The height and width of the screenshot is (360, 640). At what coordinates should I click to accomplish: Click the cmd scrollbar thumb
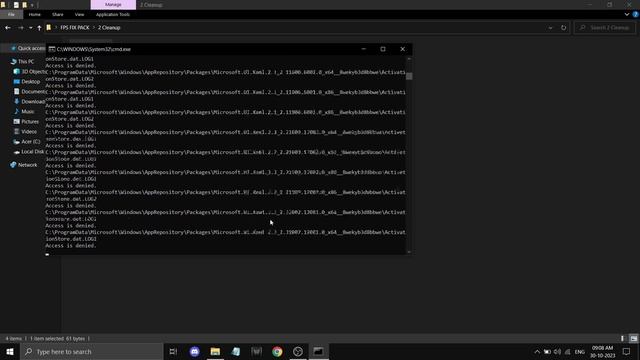tap(409, 76)
